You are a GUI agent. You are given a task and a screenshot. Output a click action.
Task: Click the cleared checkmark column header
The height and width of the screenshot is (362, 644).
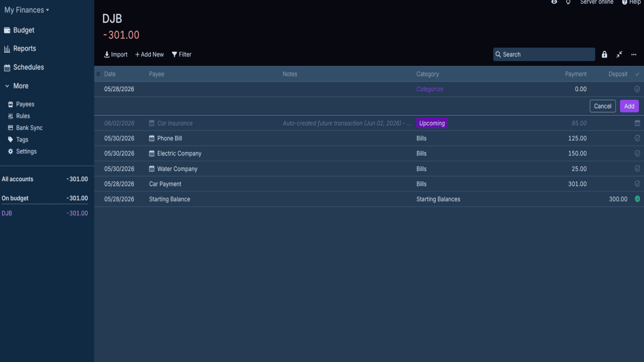coord(637,74)
